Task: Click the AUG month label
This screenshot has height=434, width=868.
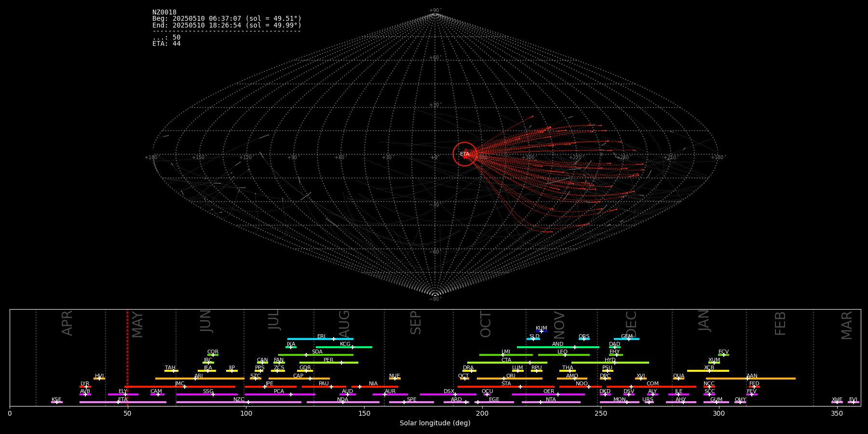Action: (x=344, y=324)
